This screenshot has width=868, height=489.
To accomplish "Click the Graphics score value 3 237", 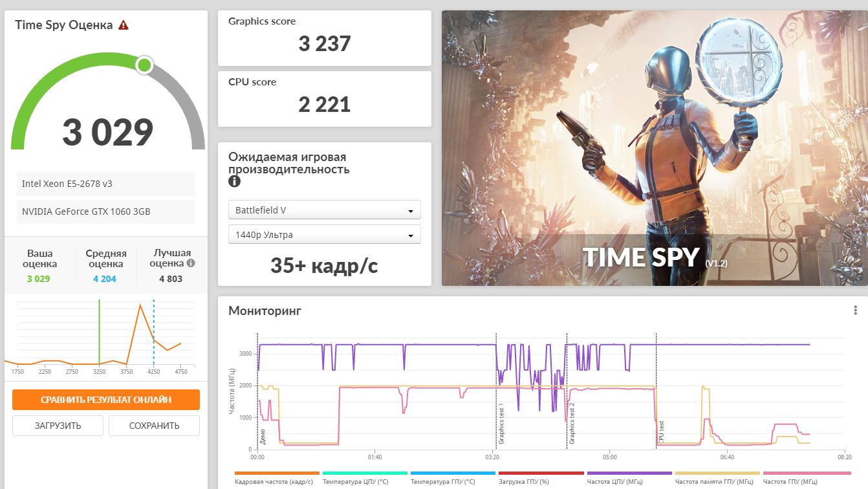I will pyautogui.click(x=325, y=44).
